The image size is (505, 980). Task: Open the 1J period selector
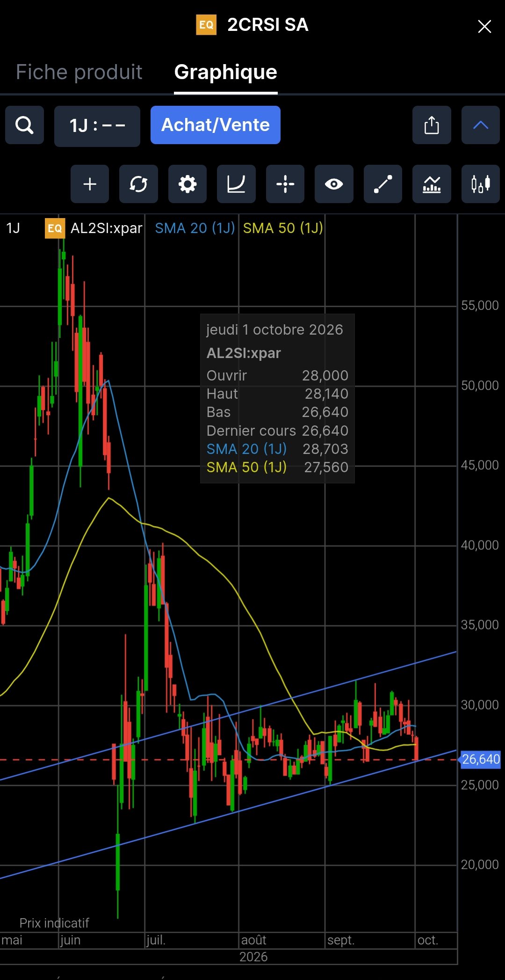tap(97, 125)
